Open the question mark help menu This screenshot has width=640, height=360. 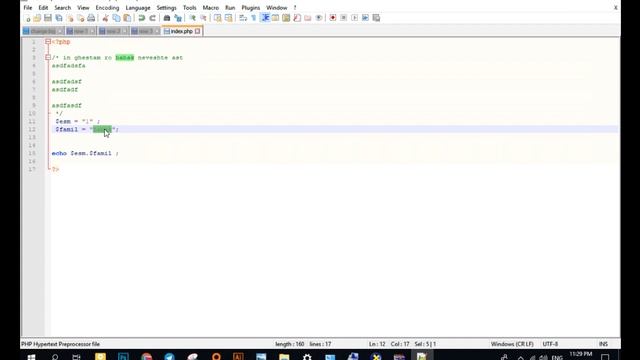point(295,8)
